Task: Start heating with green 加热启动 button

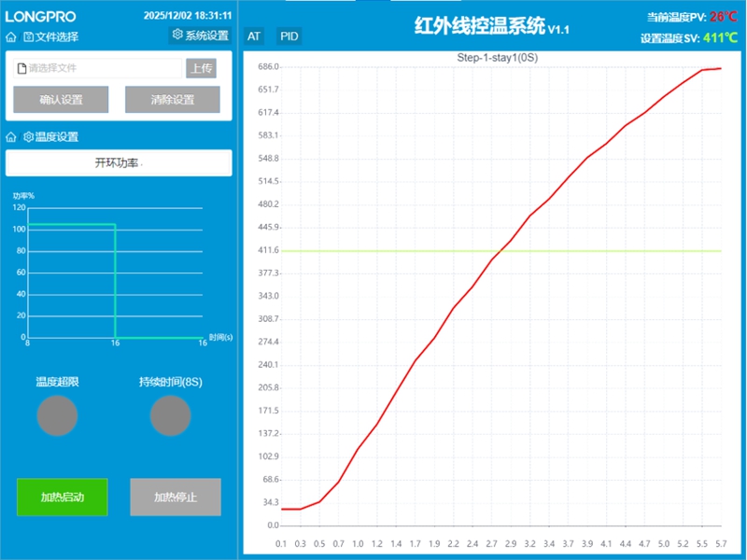Action: click(x=63, y=497)
